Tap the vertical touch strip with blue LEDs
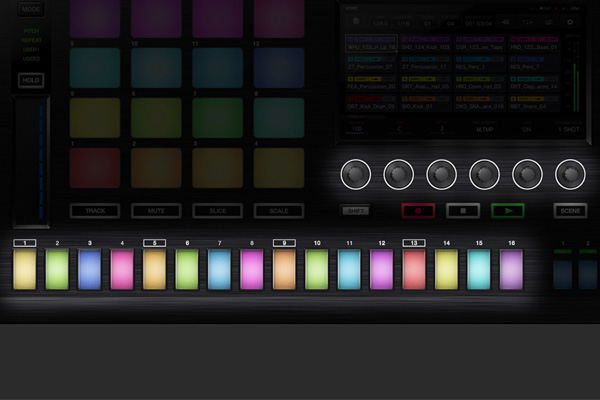This screenshot has height=400, width=600. click(31, 161)
